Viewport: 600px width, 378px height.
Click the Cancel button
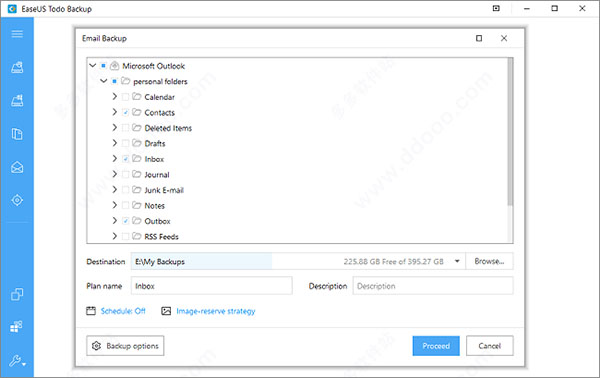pyautogui.click(x=489, y=346)
